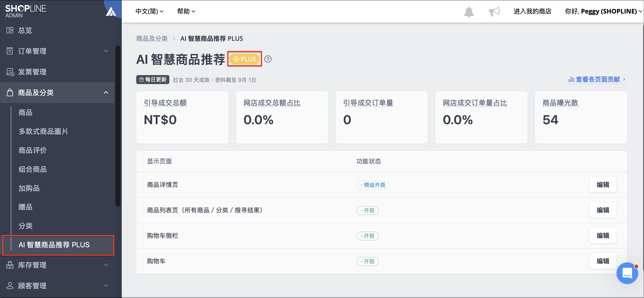The image size is (644, 298).
Task: Click the 网店成交总额占比 metric label
Action: tap(272, 103)
